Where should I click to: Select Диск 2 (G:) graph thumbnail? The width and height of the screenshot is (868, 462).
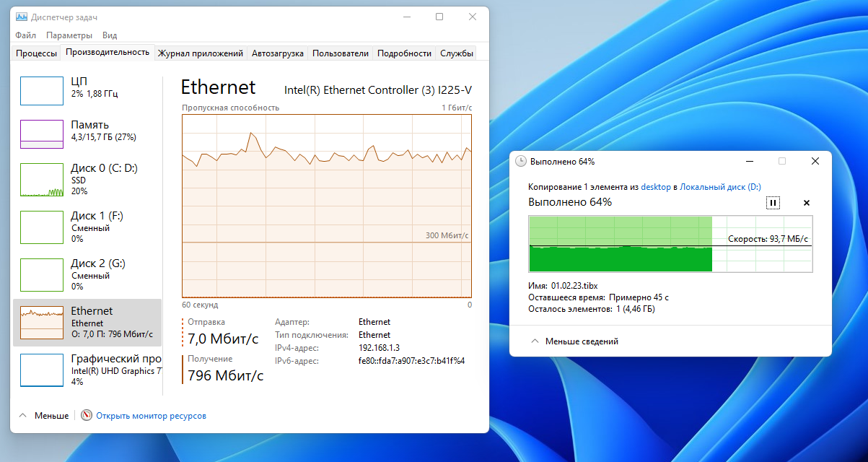42,275
